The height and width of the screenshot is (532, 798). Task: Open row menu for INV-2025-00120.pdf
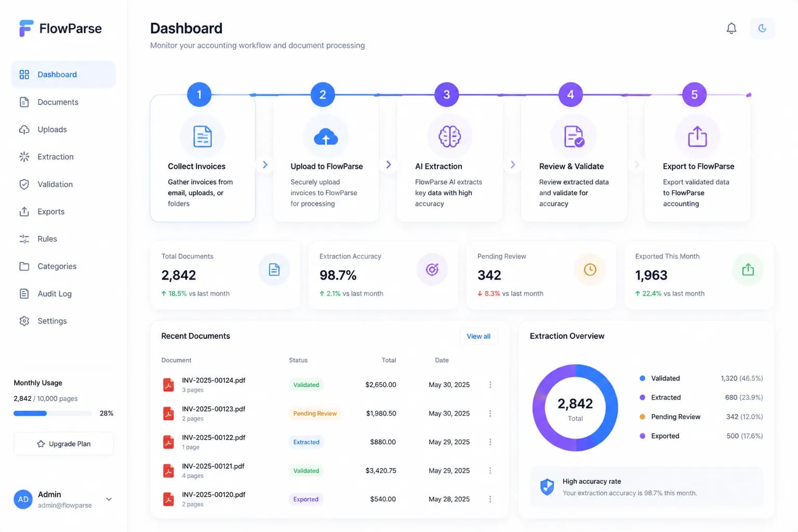tap(490, 499)
